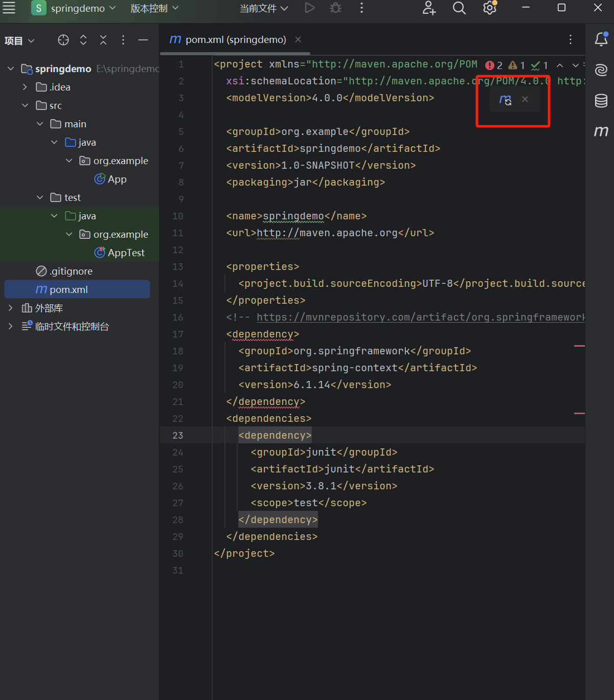The width and height of the screenshot is (614, 700).
Task: Open springdemo project switcher dropdown
Action: point(75,8)
